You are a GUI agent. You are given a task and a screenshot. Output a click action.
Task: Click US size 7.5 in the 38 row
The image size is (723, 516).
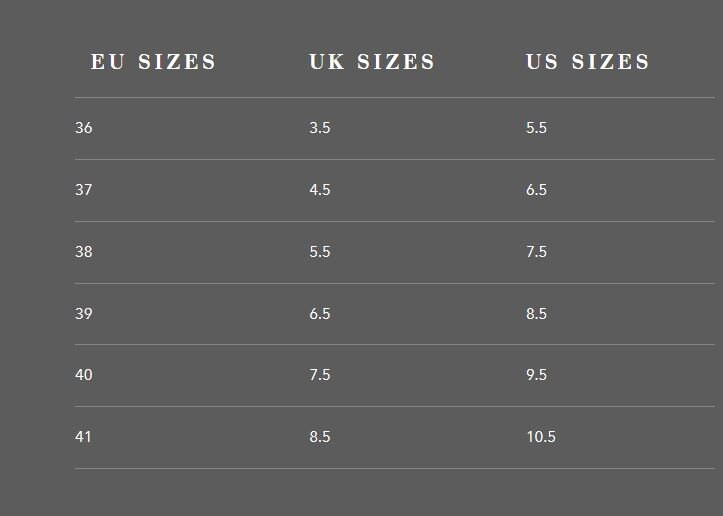[x=536, y=251]
